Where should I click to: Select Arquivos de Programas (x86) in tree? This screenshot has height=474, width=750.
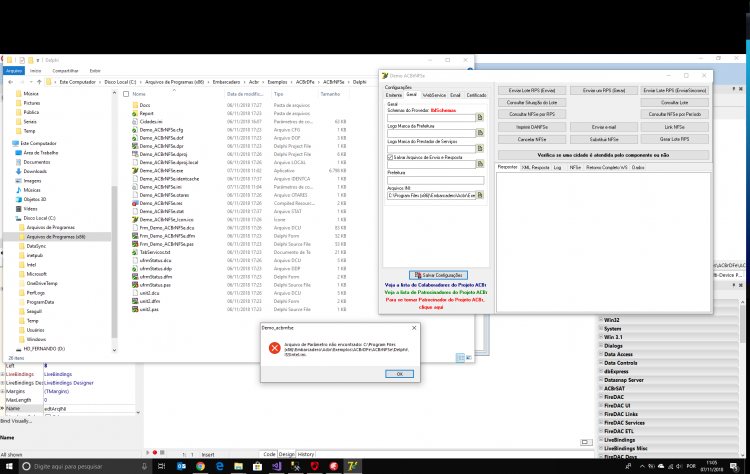pyautogui.click(x=55, y=237)
